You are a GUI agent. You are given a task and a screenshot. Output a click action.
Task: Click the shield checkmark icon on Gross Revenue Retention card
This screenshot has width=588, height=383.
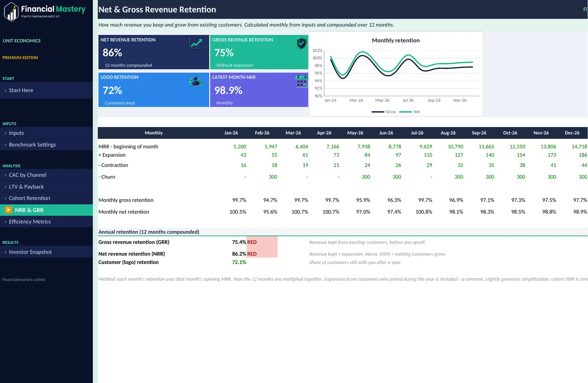(x=301, y=44)
